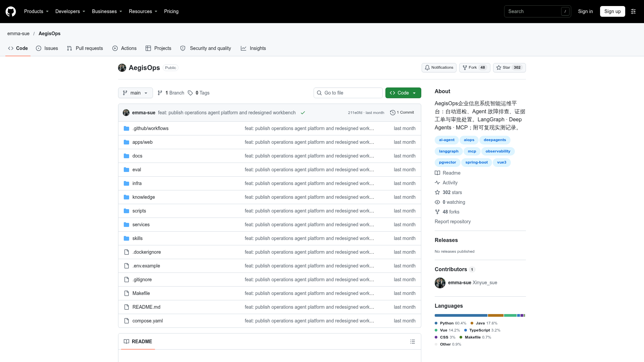
Task: Expand the Resources menu
Action: 143,11
